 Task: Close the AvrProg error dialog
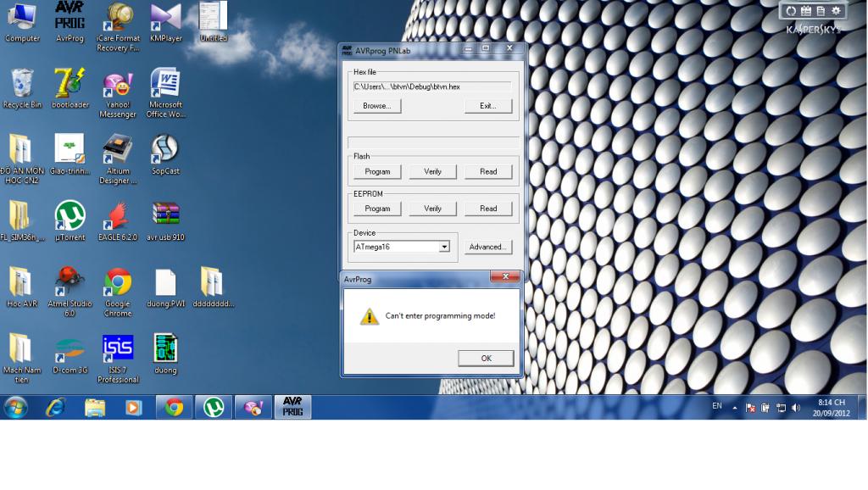tap(505, 277)
